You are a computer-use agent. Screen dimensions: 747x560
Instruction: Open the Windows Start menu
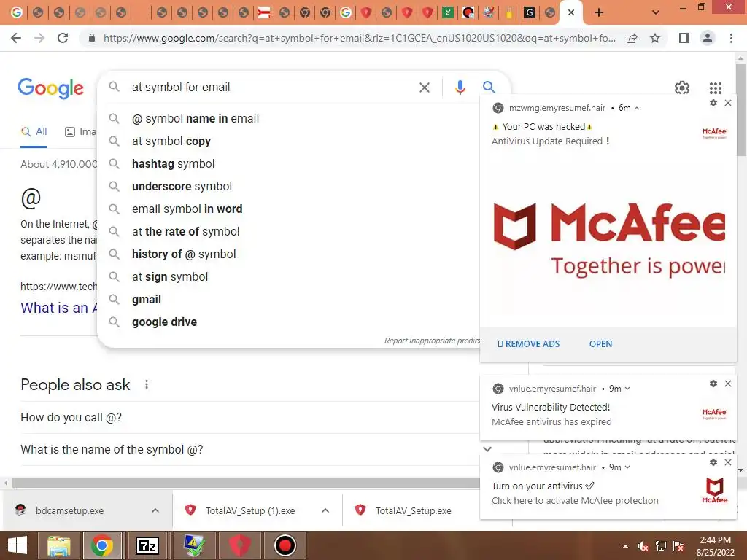point(18,545)
